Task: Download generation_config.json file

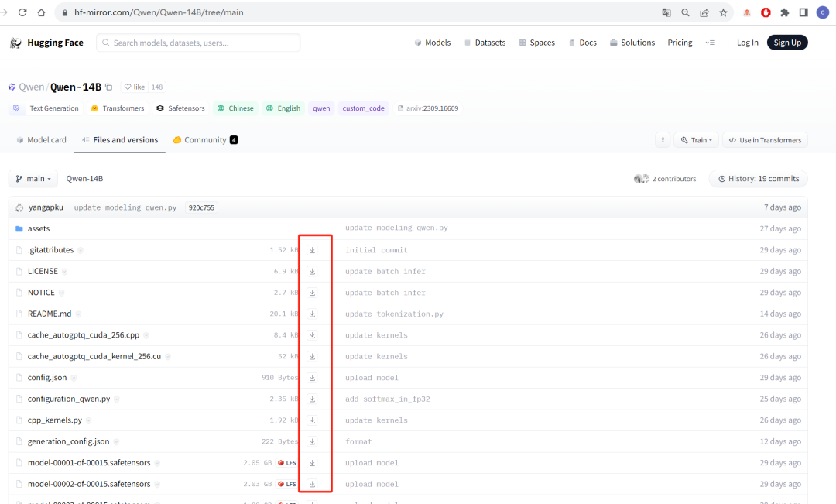Action: tap(313, 441)
